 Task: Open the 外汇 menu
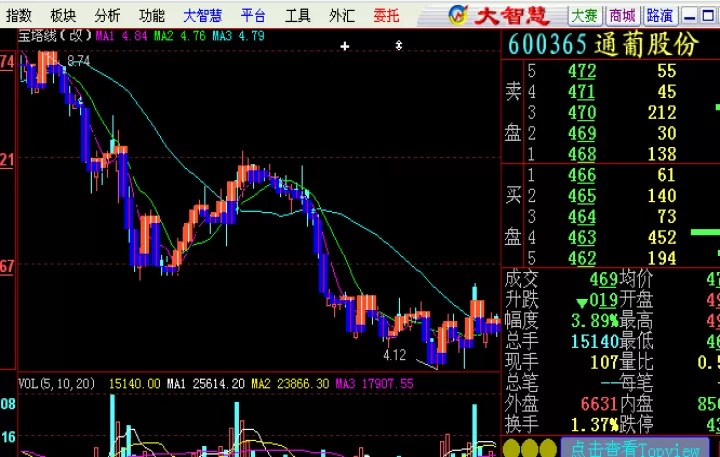click(342, 16)
